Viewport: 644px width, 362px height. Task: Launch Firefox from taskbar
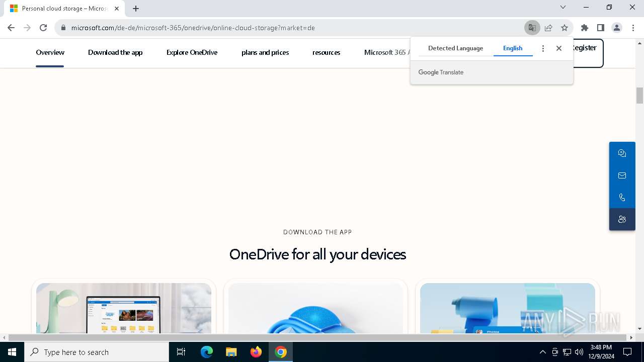click(256, 352)
